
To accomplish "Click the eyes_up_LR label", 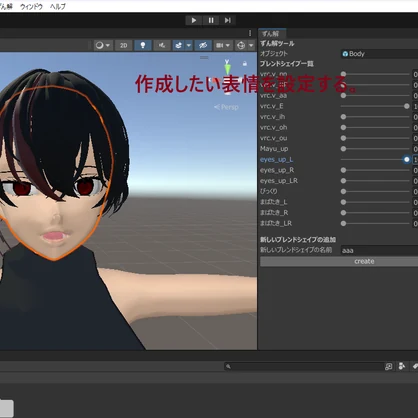I will [x=279, y=181].
